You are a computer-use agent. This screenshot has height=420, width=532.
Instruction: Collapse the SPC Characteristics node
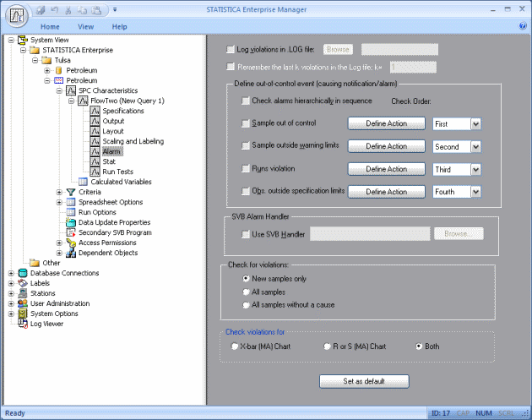coord(59,90)
